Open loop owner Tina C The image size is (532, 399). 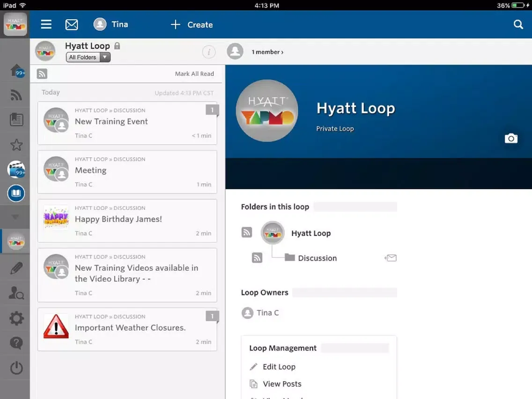[260, 312]
